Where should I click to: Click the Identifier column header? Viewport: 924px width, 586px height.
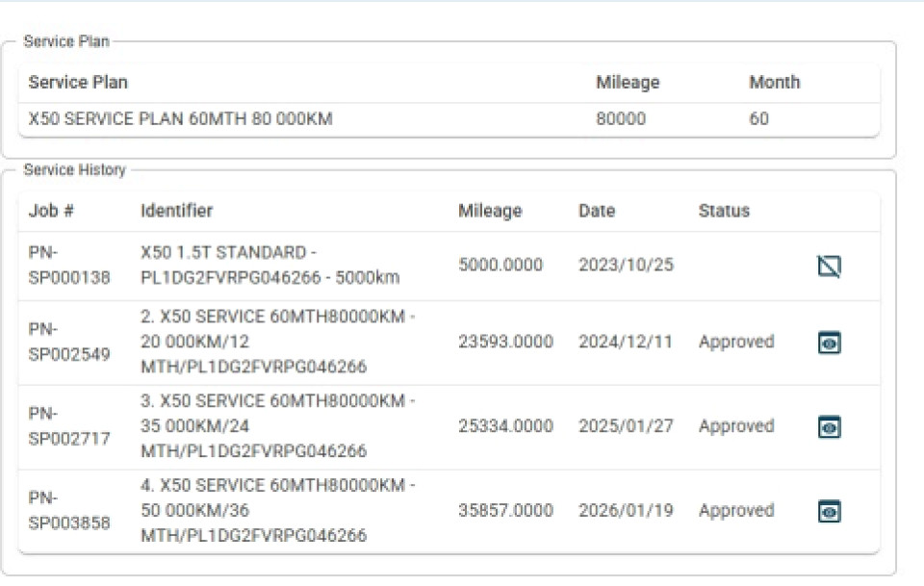click(176, 211)
